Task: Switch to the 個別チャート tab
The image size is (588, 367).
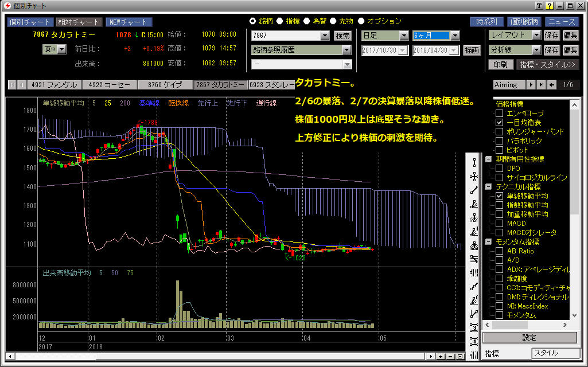Action: click(30, 22)
